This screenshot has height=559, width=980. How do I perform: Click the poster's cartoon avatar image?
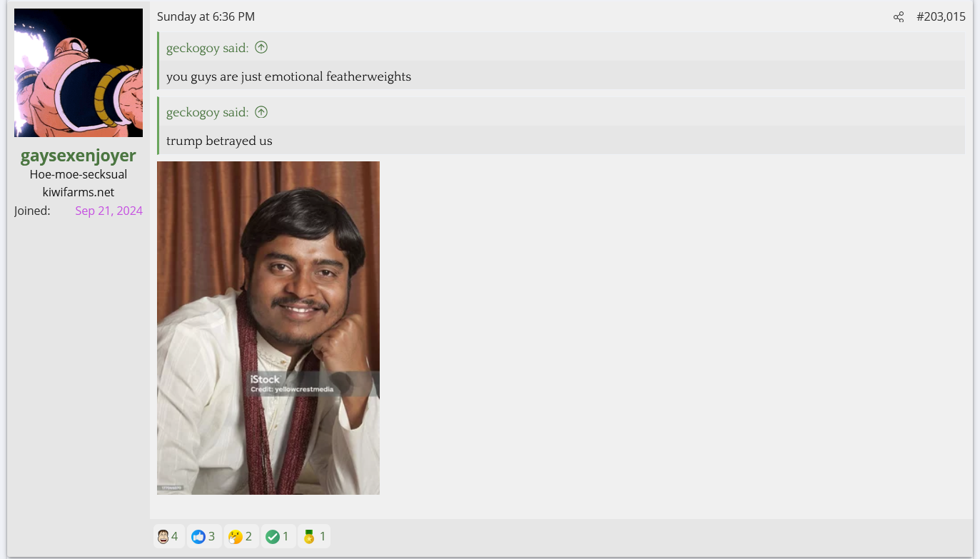79,73
